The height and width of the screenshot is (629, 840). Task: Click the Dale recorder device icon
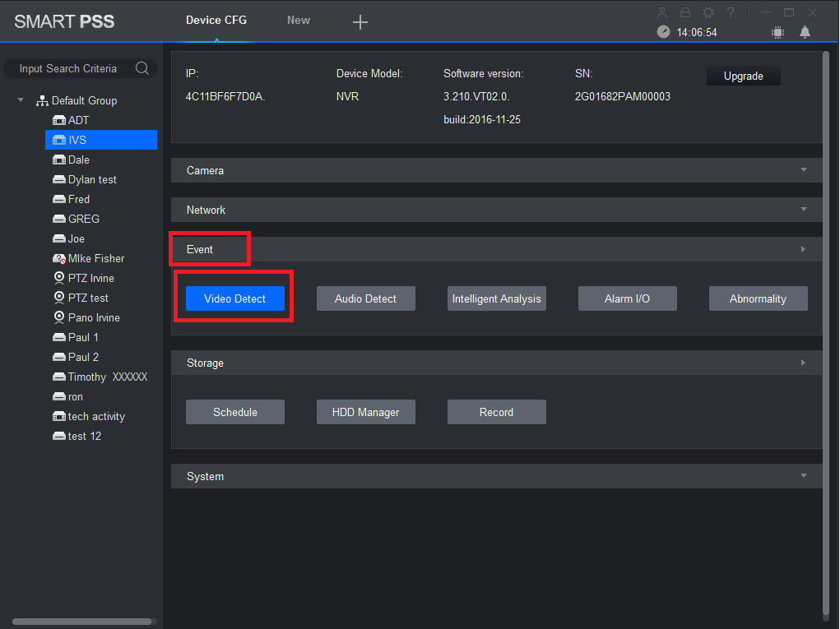tap(59, 160)
